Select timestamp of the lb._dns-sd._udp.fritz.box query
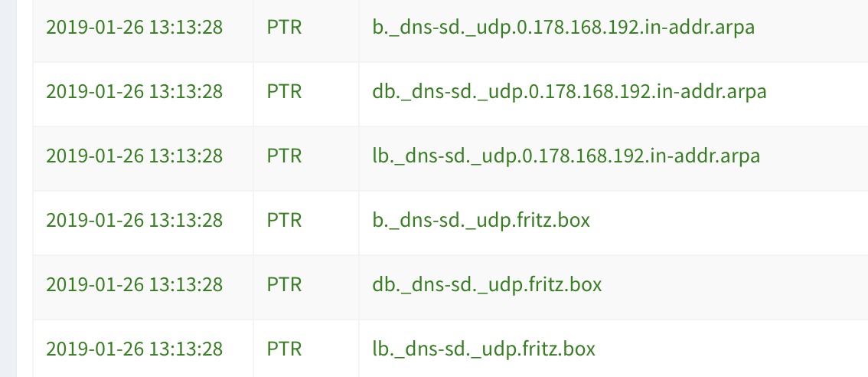The width and height of the screenshot is (868, 377). 135,349
